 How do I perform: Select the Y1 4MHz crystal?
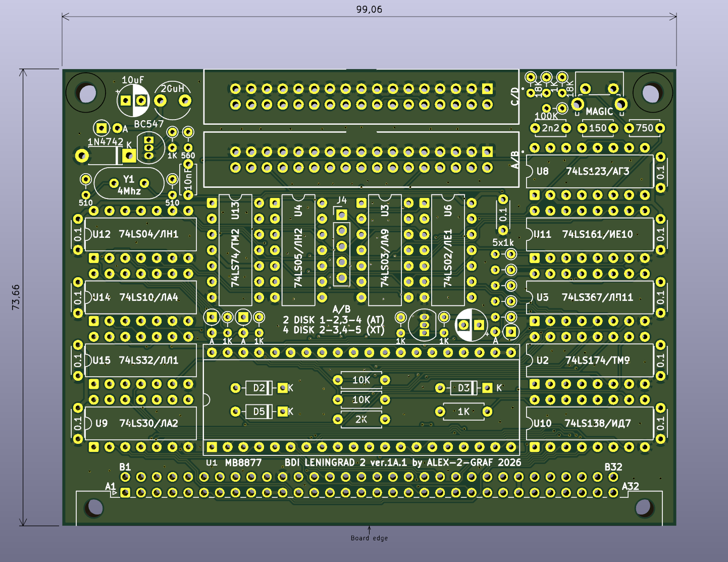[x=129, y=185]
